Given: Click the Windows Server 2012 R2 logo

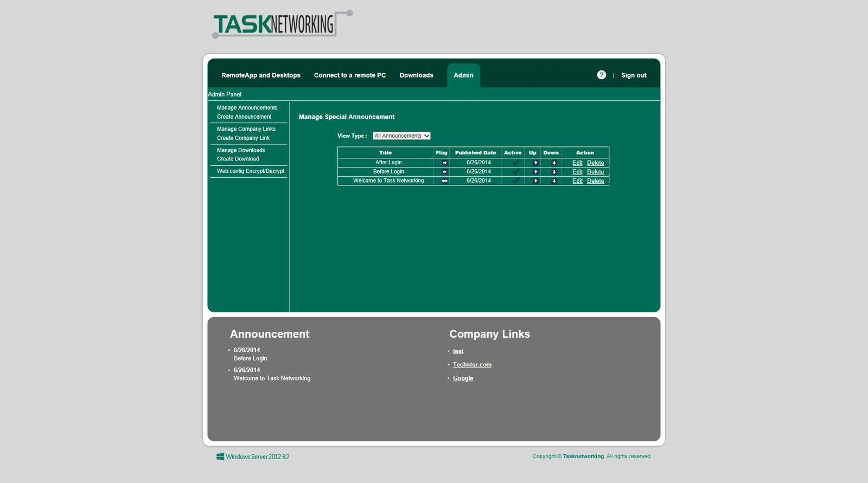Looking at the screenshot, I should tap(253, 457).
